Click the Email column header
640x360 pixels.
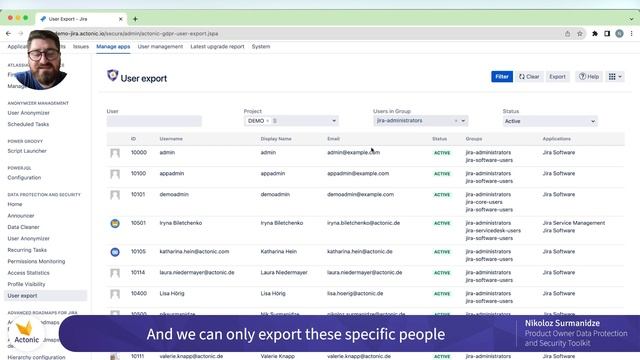click(x=333, y=139)
